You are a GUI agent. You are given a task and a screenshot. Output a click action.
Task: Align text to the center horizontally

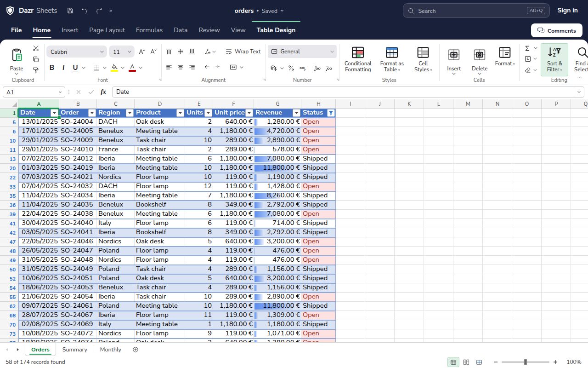click(x=181, y=67)
